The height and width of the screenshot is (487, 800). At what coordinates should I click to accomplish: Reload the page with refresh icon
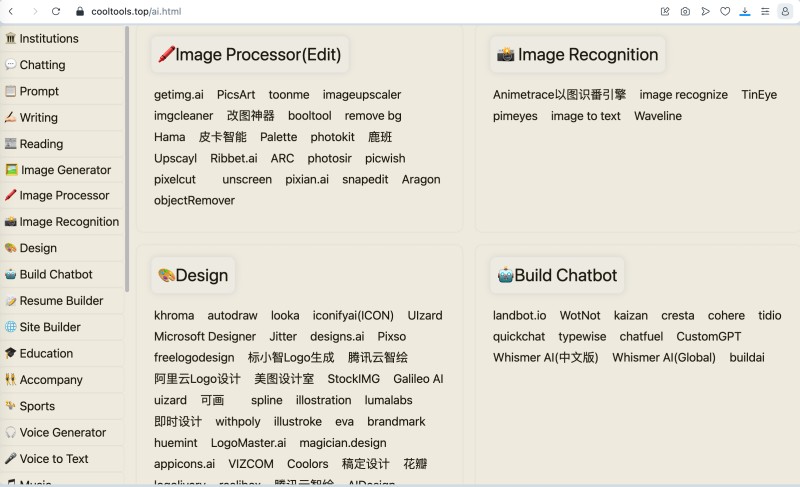coord(56,11)
